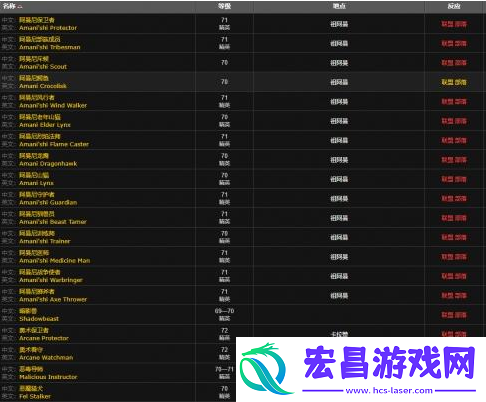Screen dimensions: 486x402
Task: Open the Amani'shi Flame Caster link
Action: [x=54, y=144]
